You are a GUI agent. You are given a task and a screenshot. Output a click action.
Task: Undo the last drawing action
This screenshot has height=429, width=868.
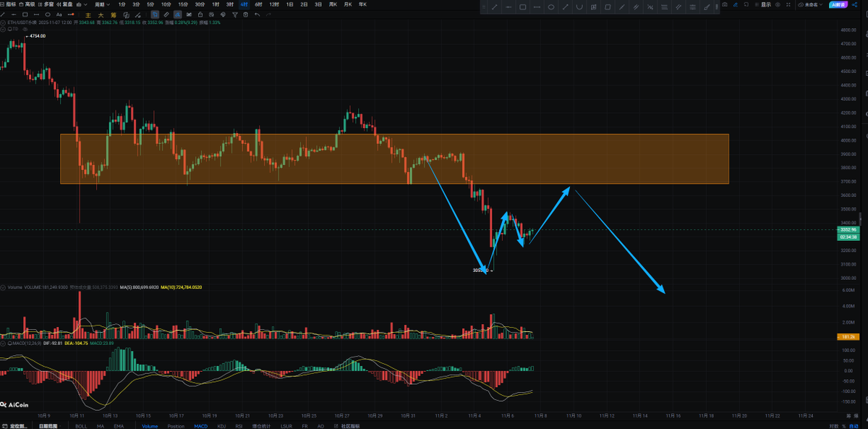[x=257, y=14]
